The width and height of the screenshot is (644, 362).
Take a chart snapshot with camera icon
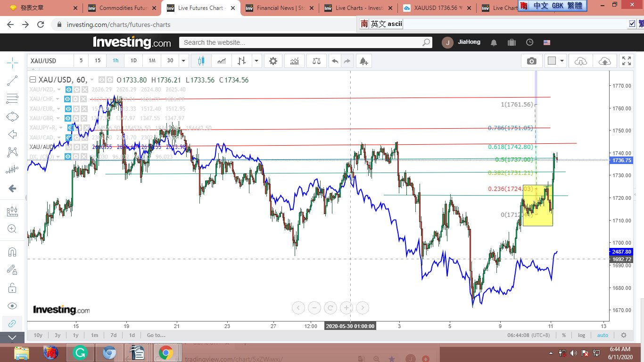(531, 61)
